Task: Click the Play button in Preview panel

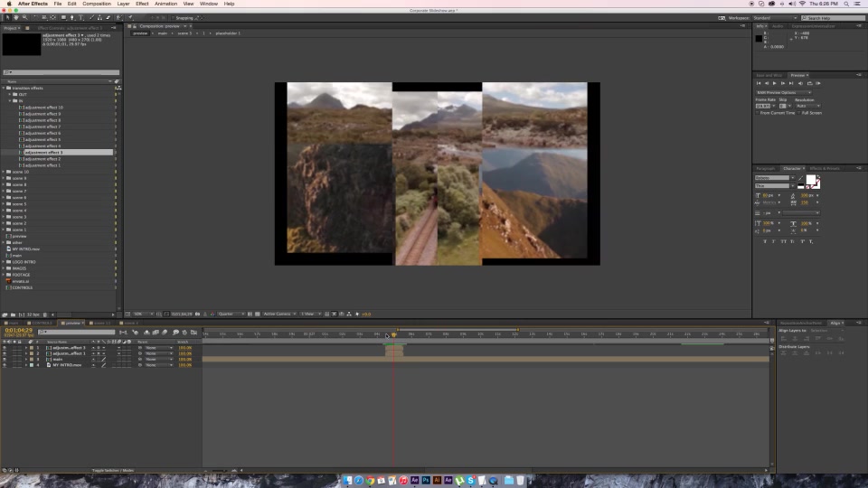Action: point(775,83)
